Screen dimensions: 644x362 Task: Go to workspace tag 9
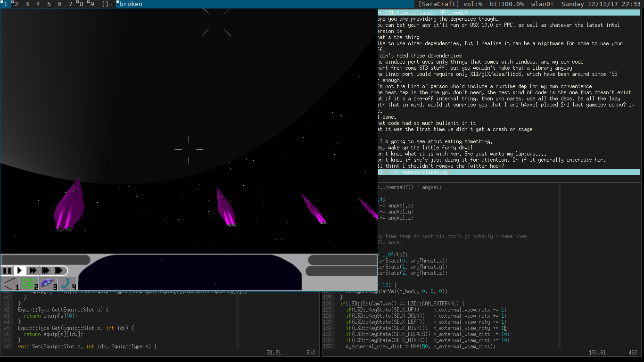[x=91, y=4]
